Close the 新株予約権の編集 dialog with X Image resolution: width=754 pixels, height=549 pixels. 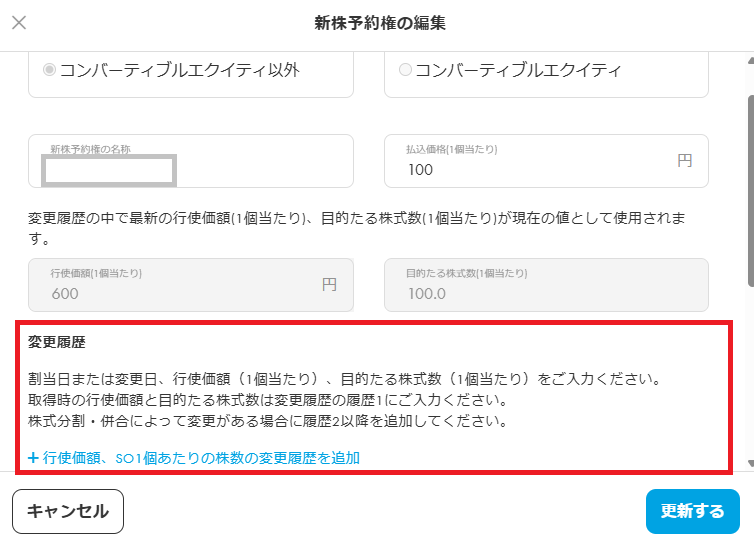(19, 22)
